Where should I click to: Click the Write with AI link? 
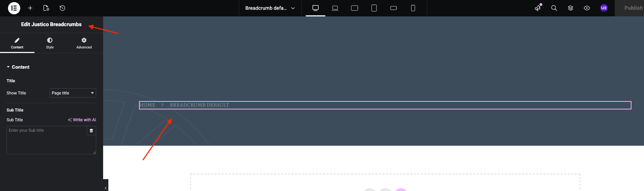point(82,120)
